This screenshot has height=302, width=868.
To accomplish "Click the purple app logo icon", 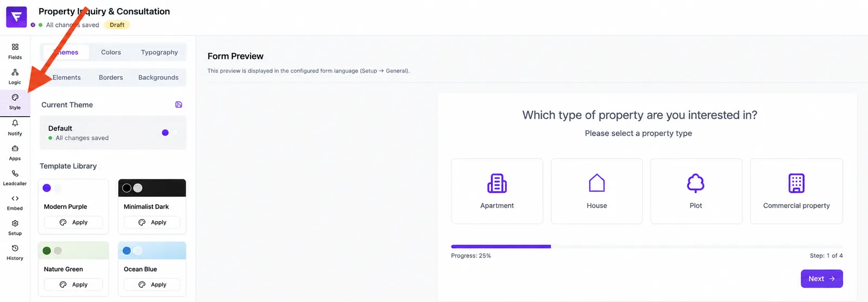I will point(16,17).
